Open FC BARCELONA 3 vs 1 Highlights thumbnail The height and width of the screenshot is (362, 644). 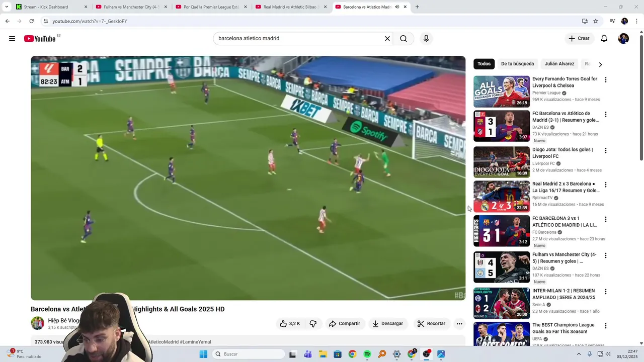[x=502, y=231]
